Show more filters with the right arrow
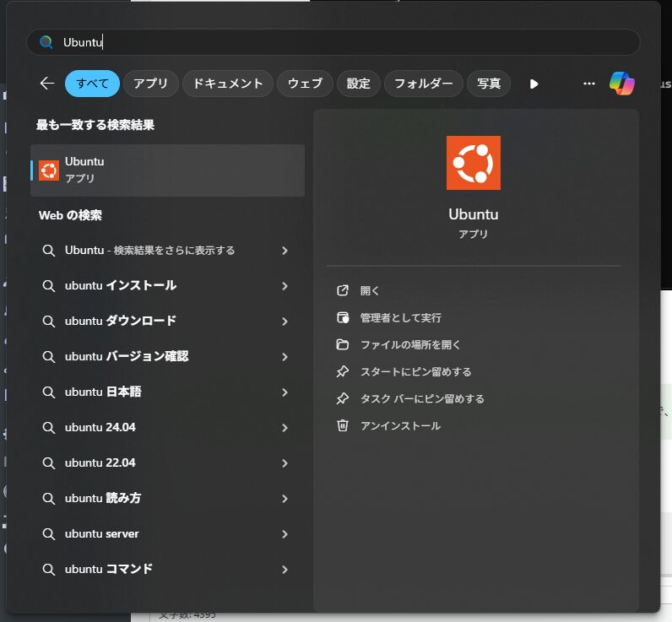The width and height of the screenshot is (672, 622). click(534, 84)
